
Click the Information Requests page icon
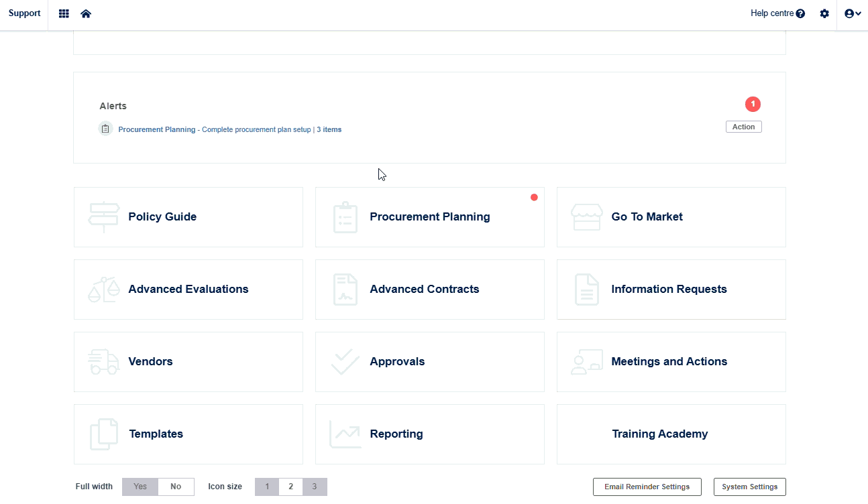coord(587,290)
